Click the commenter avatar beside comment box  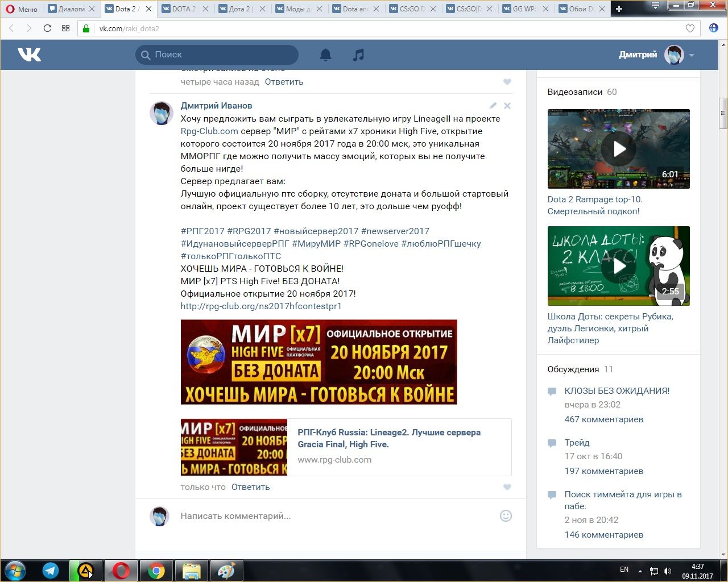160,516
